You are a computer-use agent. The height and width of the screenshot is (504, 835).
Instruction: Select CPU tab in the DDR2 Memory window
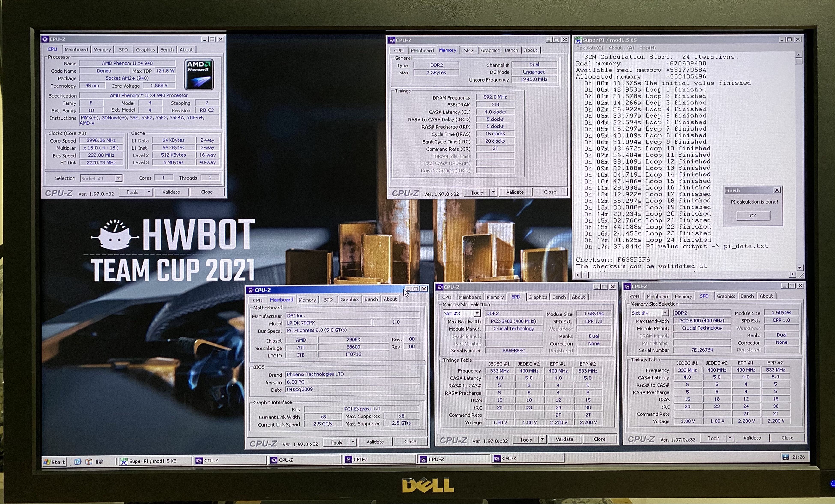398,51
